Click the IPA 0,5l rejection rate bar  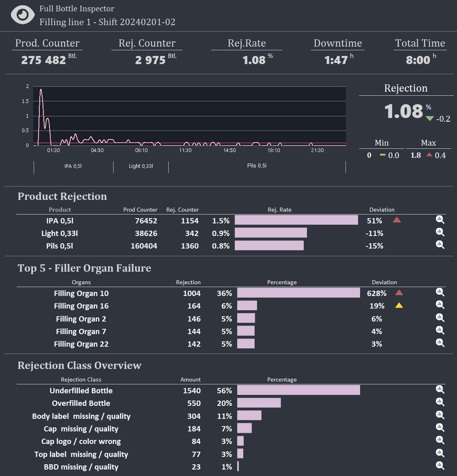coord(296,220)
